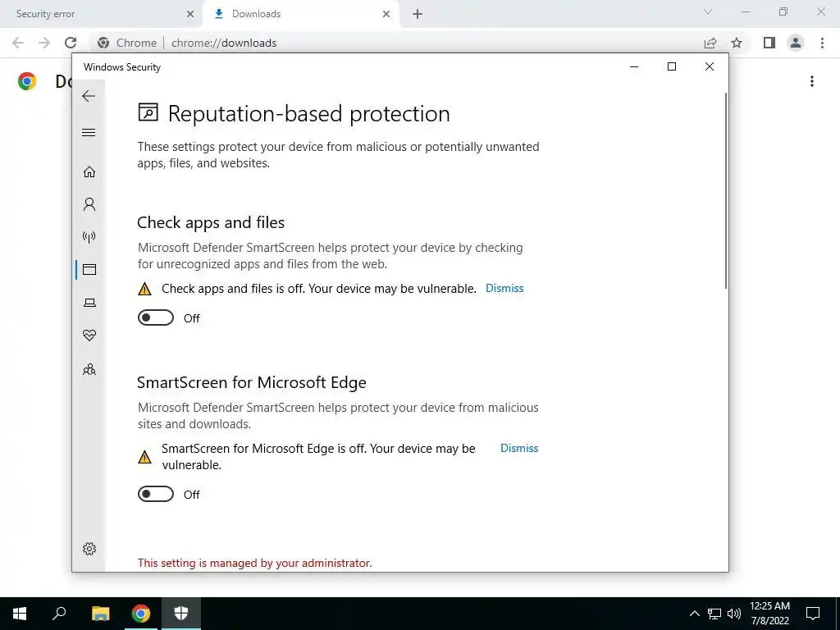
Task: Share this page from Chrome toolbar
Action: 710,43
